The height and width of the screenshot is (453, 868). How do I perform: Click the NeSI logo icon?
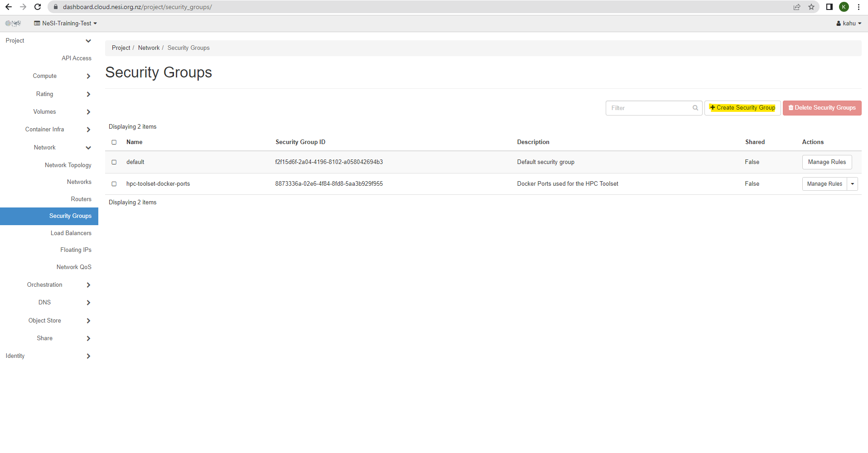point(13,23)
